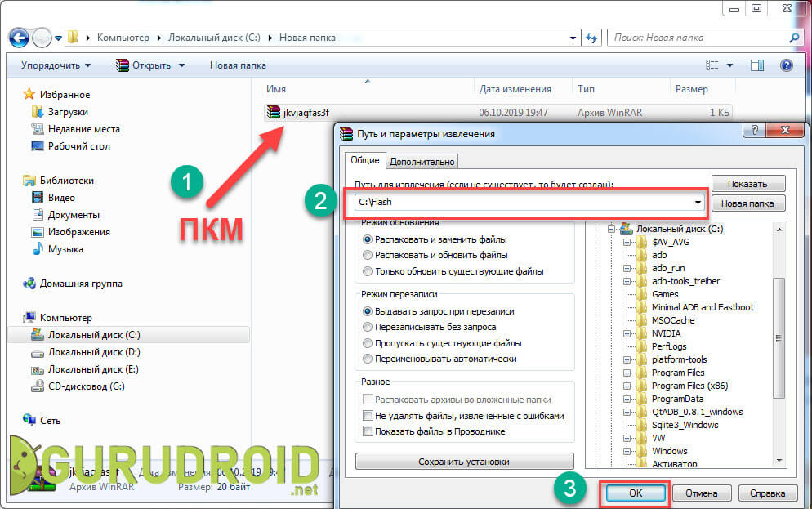812x509 pixels.
Task: Click the 'Справка' button
Action: coord(767,493)
